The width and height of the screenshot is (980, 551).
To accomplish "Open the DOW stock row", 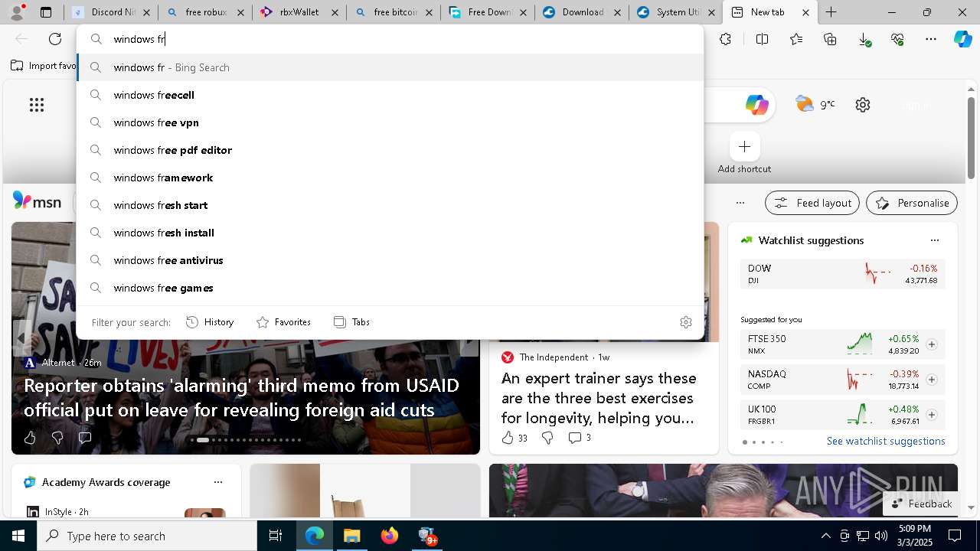I will (842, 274).
